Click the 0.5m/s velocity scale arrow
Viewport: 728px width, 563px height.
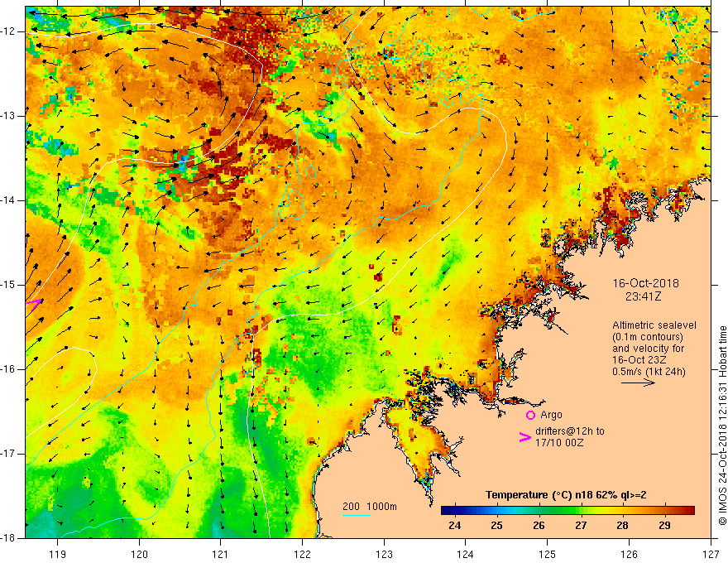[x=638, y=383]
